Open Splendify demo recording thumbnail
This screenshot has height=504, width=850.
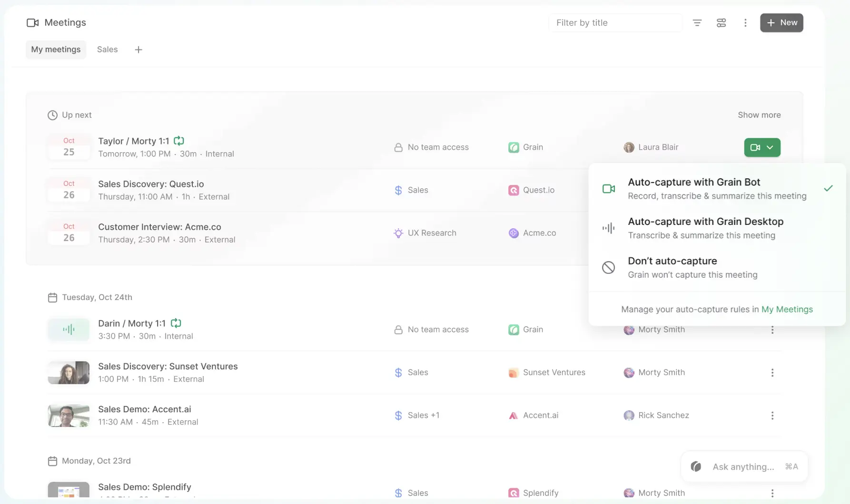pos(69,490)
